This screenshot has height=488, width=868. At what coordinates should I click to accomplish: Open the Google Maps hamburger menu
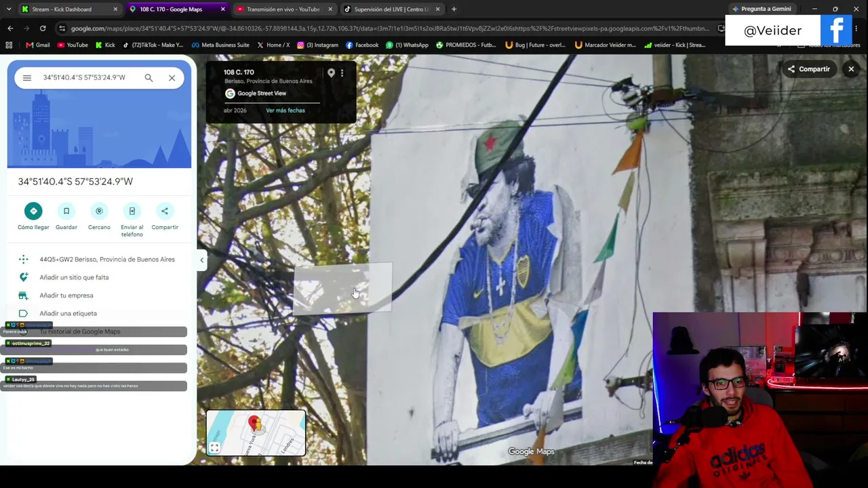[x=27, y=78]
